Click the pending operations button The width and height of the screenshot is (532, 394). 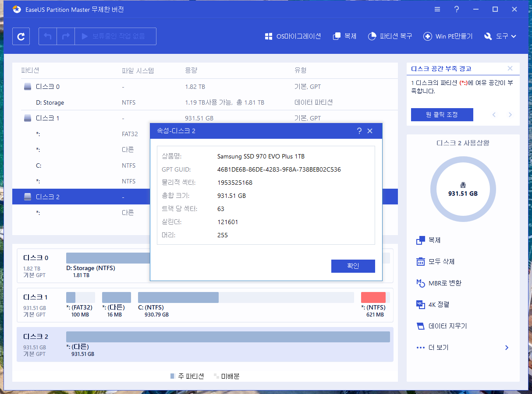115,36
